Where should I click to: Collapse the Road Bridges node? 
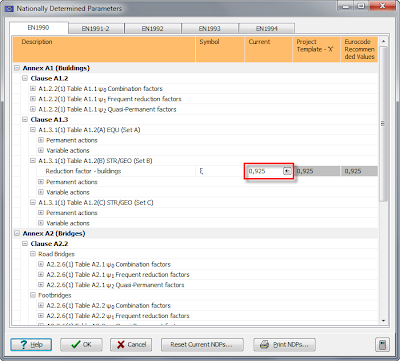click(33, 254)
